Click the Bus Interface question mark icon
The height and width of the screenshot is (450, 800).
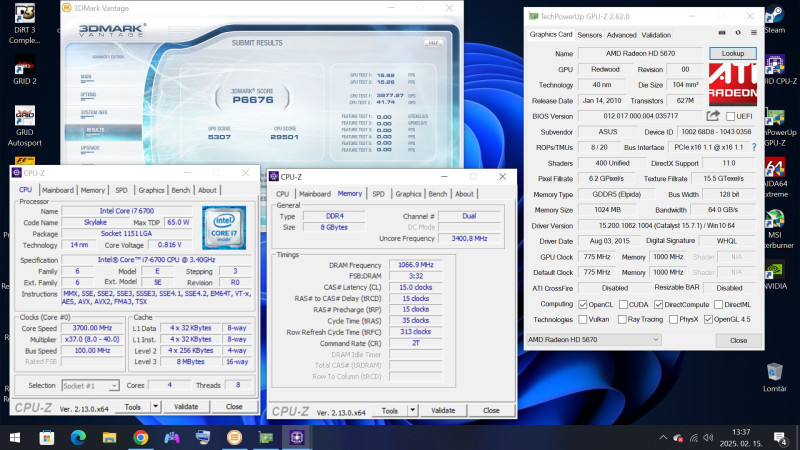click(x=754, y=147)
